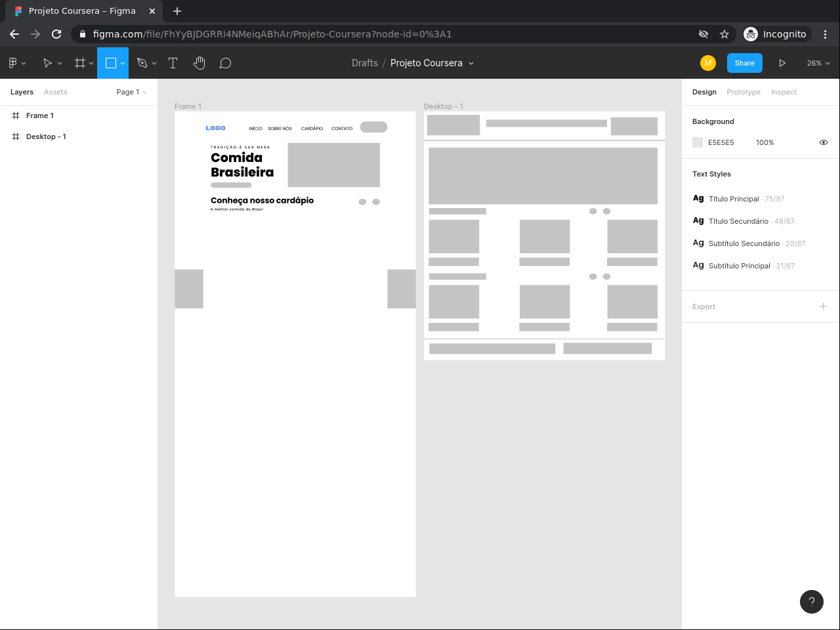Click the Conheça nosso cardápio text
This screenshot has height=630, width=840.
(262, 200)
